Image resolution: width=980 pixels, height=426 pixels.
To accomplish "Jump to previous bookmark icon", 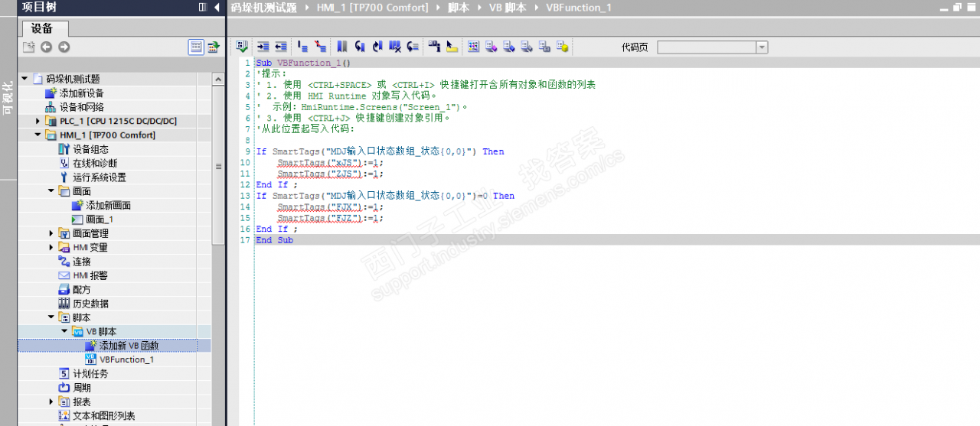I will [x=360, y=47].
